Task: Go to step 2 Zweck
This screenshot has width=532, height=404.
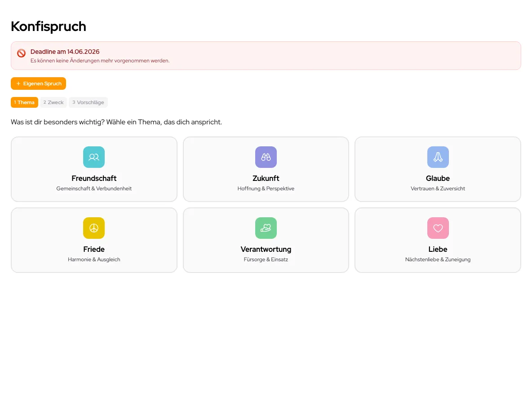Action: (x=53, y=102)
